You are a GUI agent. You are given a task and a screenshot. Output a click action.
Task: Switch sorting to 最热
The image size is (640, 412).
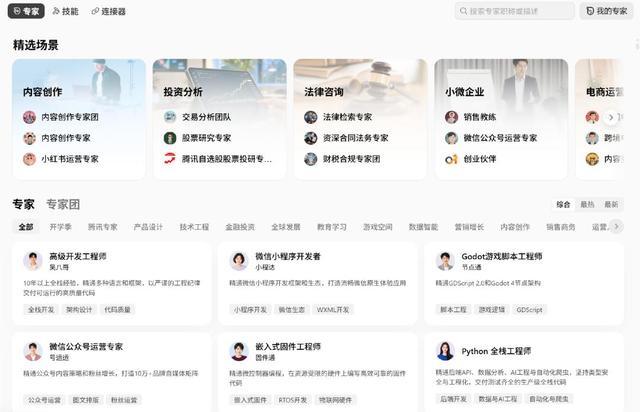point(587,204)
